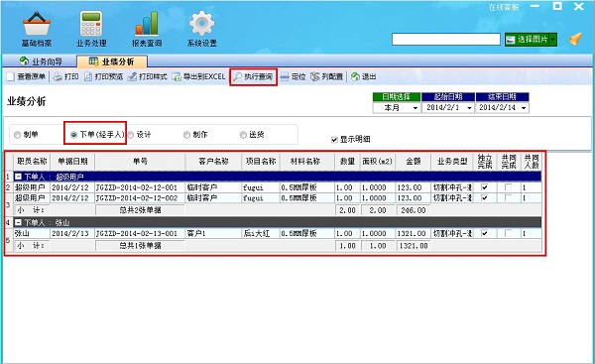Click the 数量 column header
This screenshot has width=595, height=364.
point(347,162)
